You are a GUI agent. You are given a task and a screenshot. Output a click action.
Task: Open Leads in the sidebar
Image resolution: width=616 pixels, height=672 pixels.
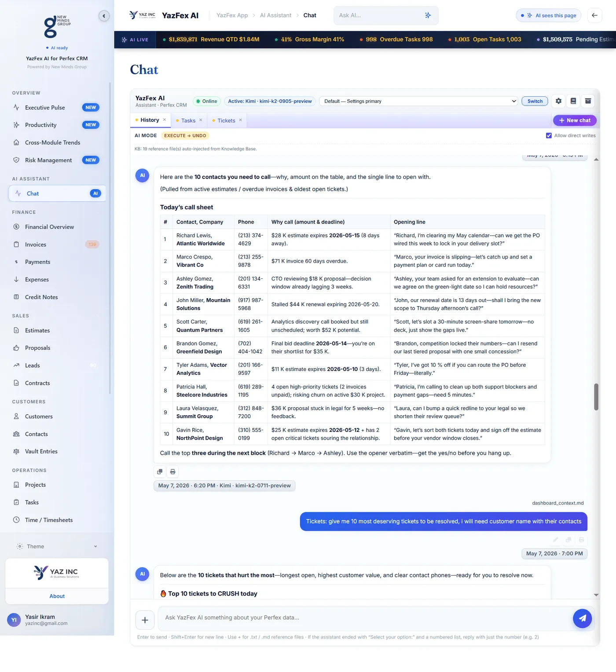57,365
